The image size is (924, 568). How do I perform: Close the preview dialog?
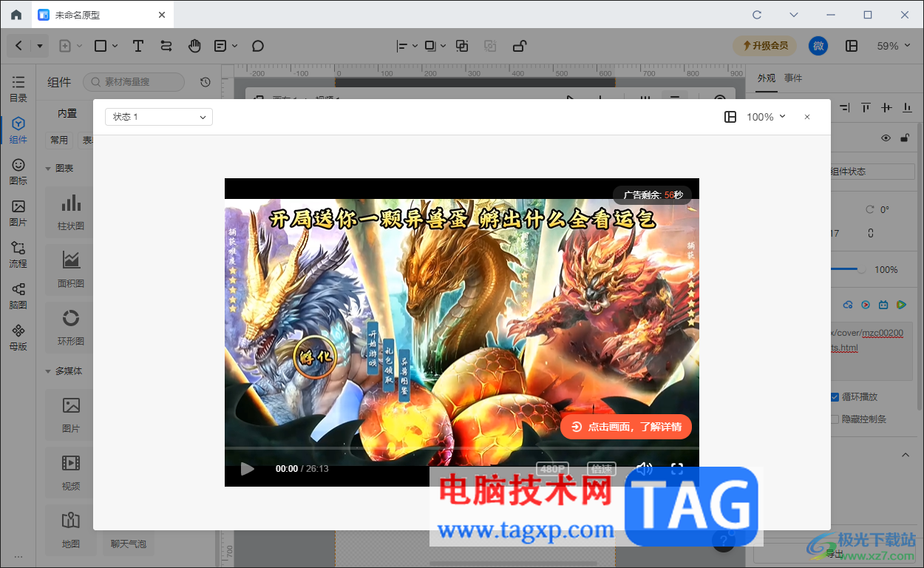807,117
